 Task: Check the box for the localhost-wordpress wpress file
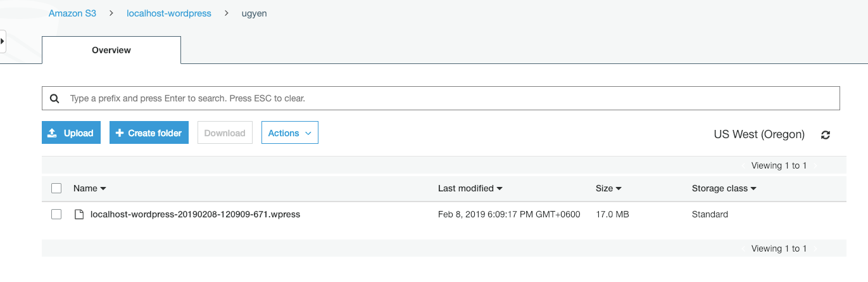pyautogui.click(x=56, y=214)
